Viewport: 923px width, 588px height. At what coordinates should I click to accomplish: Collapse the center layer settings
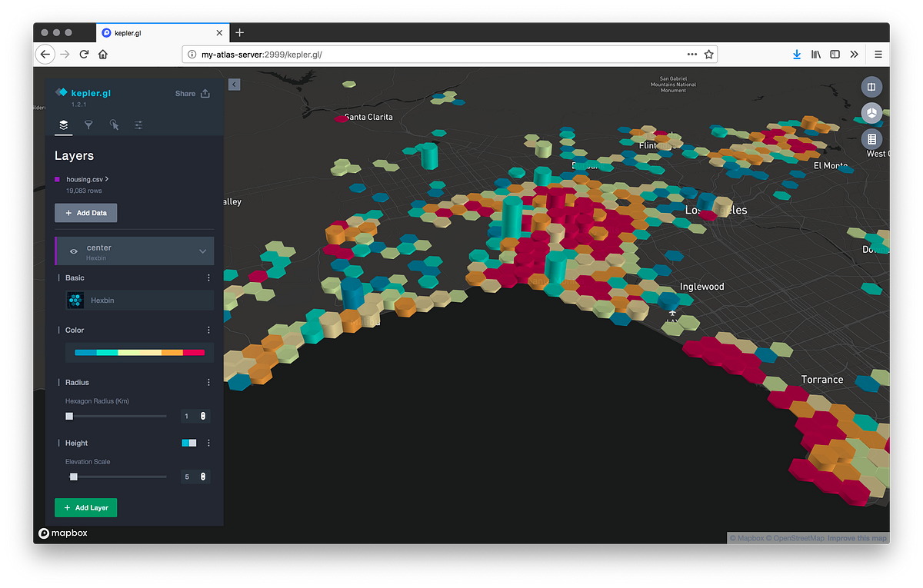coord(202,251)
